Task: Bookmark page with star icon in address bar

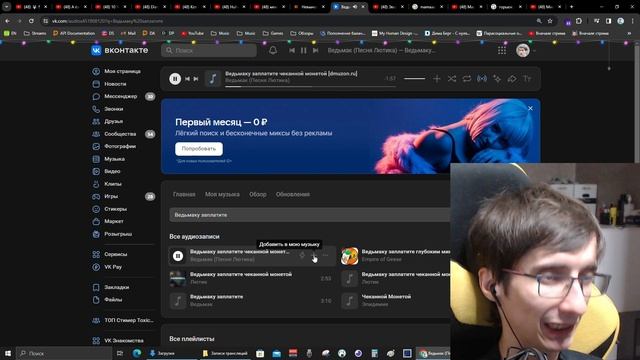Action: point(550,21)
